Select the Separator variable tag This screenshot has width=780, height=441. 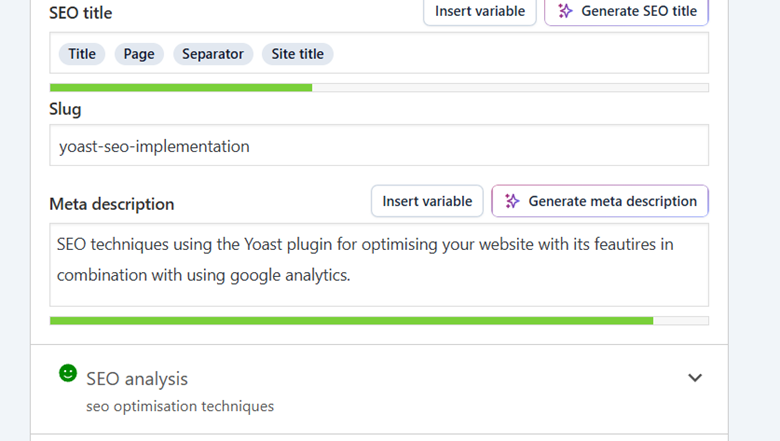[212, 54]
